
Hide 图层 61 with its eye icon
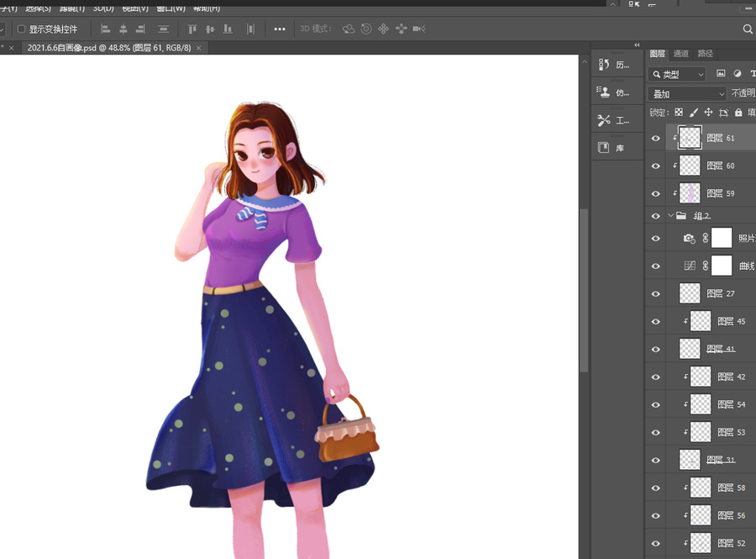pos(656,139)
